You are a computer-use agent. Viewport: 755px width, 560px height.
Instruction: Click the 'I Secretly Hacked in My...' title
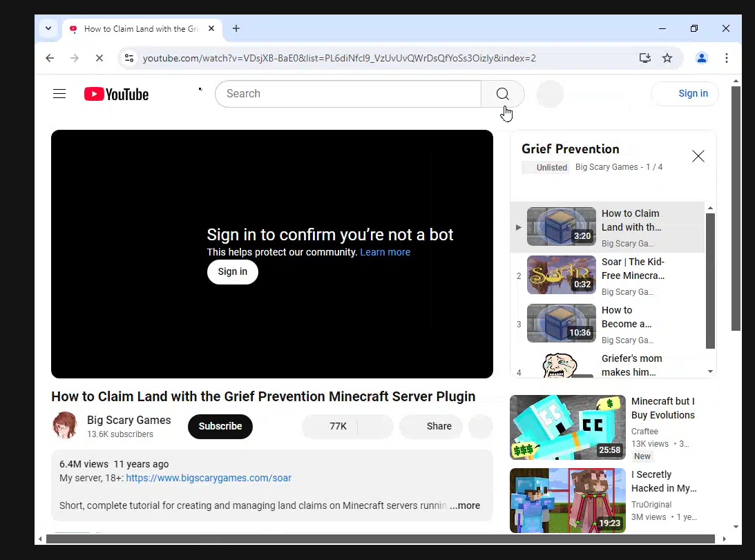click(664, 481)
